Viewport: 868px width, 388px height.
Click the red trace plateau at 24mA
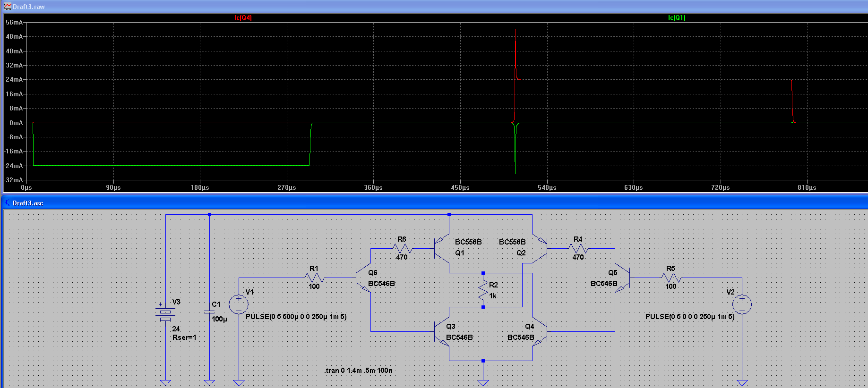tap(655, 79)
